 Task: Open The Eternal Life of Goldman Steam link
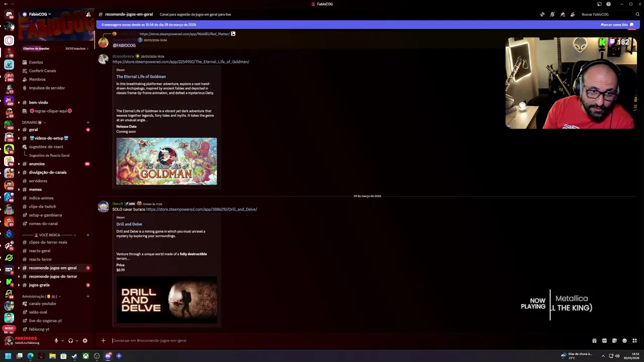tap(181, 62)
